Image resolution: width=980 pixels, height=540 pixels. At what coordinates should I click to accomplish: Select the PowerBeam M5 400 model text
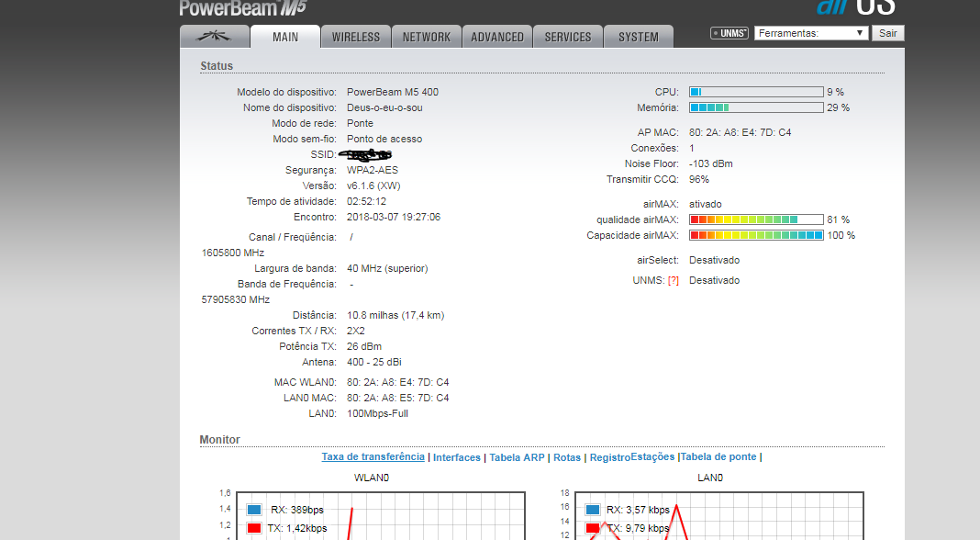pos(393,92)
